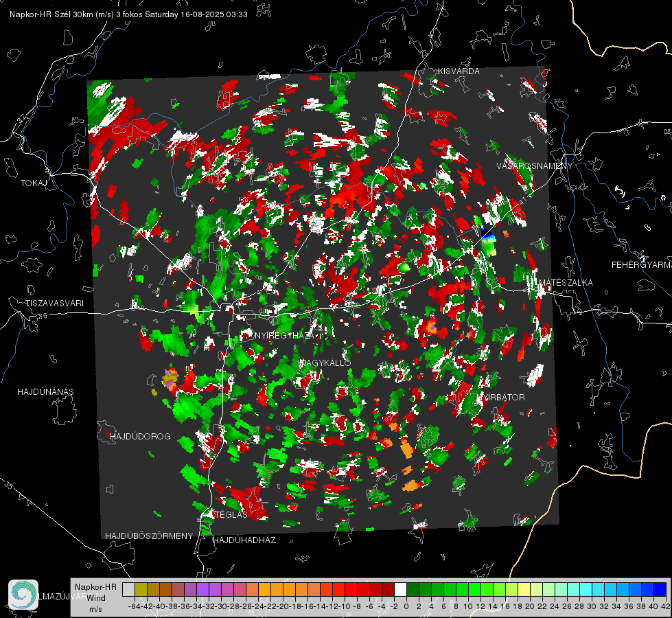Pick the purple legend swatch between -34 and -32
Screen dimensions: 672x618
tap(202, 590)
